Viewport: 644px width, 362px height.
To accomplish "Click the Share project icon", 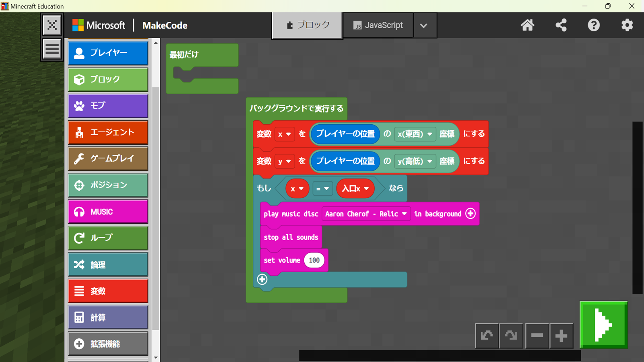I will click(561, 25).
